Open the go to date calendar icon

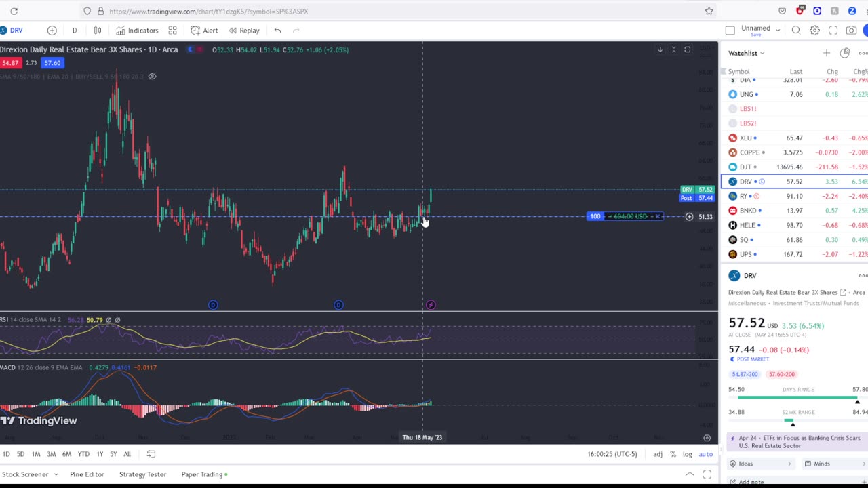pos(151,454)
